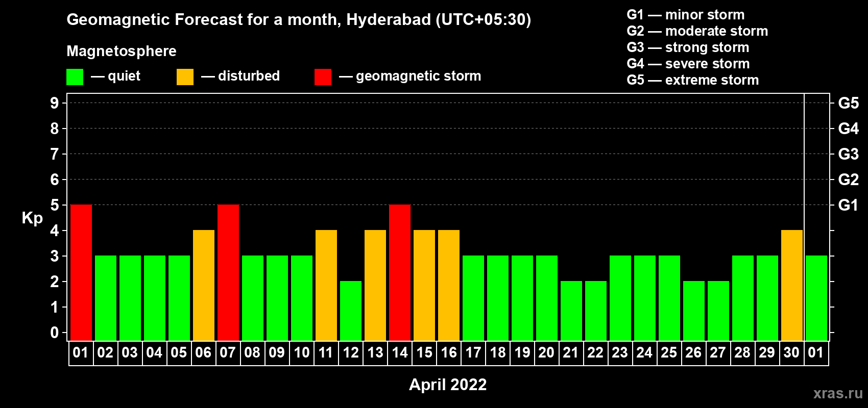Screen dimensions: 868x408
Task: Click the date label 22
Action: [595, 352]
